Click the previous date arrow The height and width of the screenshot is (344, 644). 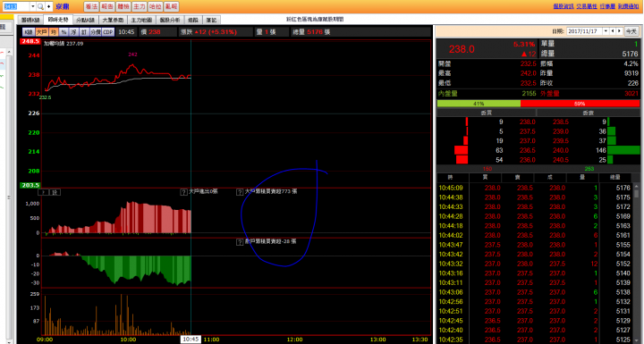613,31
